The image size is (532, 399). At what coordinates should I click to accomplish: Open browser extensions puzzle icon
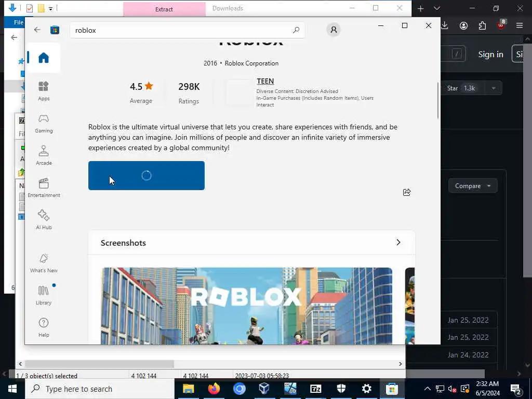pos(482,25)
